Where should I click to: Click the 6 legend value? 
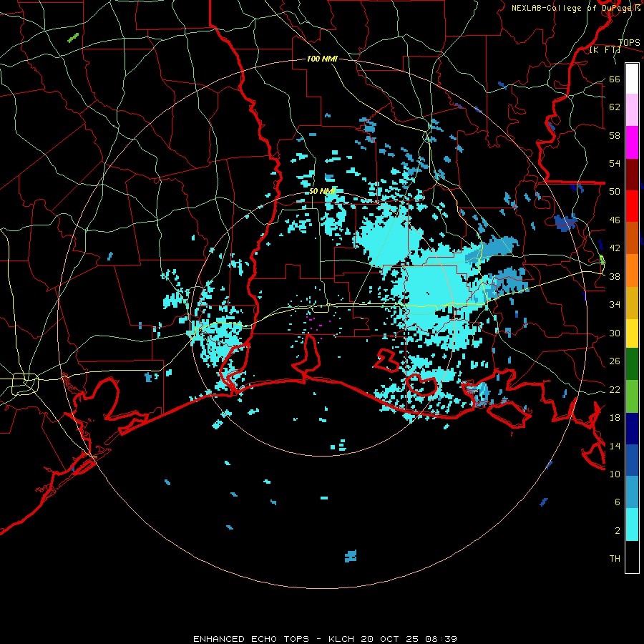point(618,502)
